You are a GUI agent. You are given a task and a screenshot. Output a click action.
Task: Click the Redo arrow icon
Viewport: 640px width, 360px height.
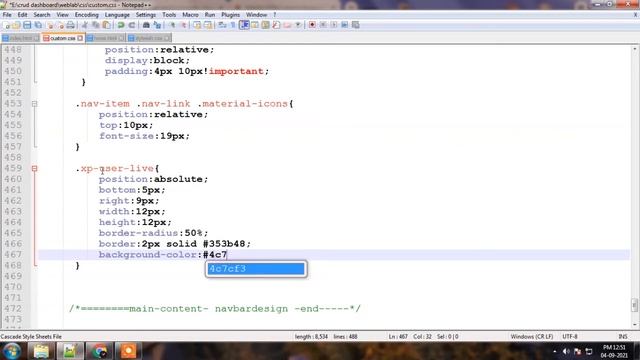tap(131, 25)
